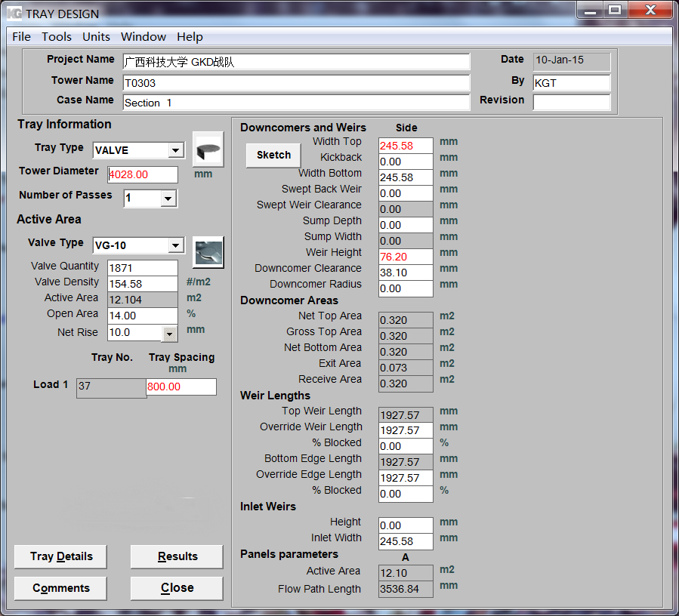This screenshot has height=616, width=679.
Task: Click the Active Area value 12.104
Action: pos(143,300)
